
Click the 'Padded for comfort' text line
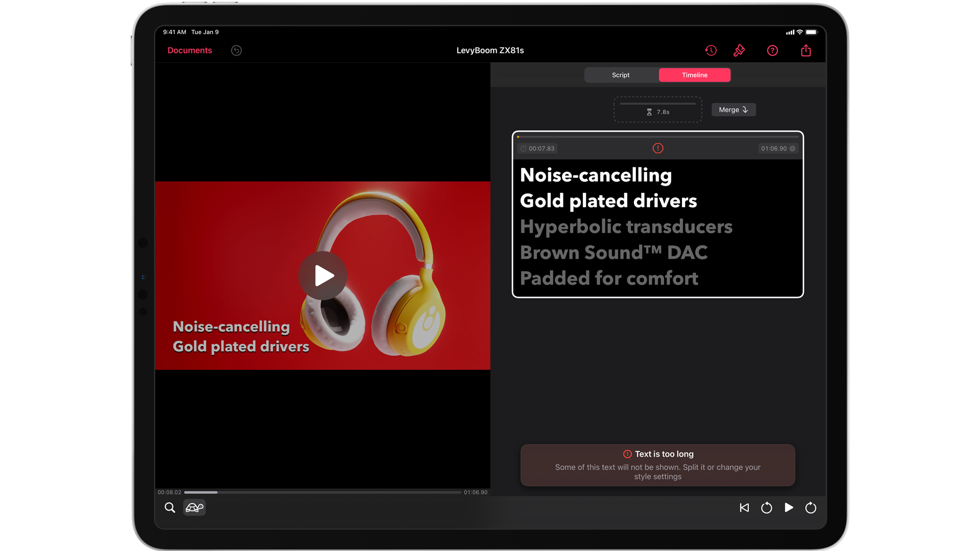tap(609, 279)
